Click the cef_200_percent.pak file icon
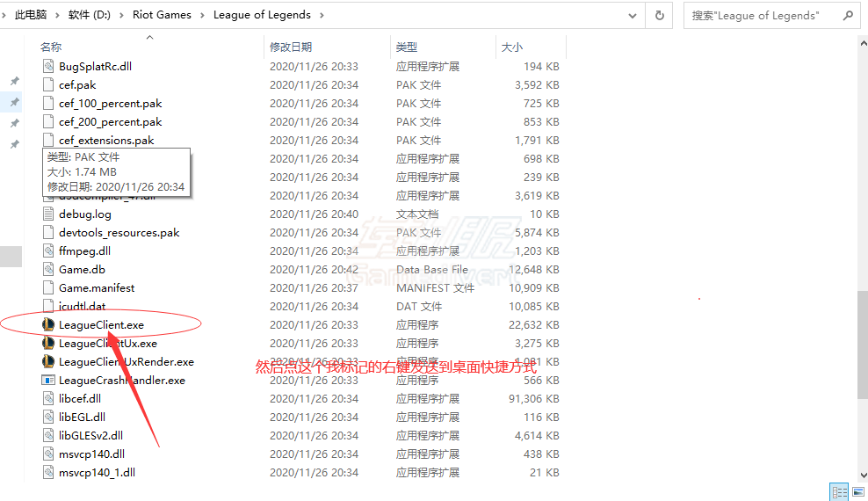 click(48, 122)
